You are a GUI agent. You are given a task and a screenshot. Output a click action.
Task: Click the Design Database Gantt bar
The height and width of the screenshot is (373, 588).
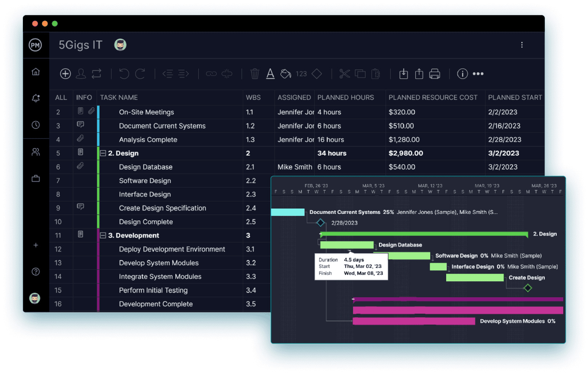[x=347, y=245]
